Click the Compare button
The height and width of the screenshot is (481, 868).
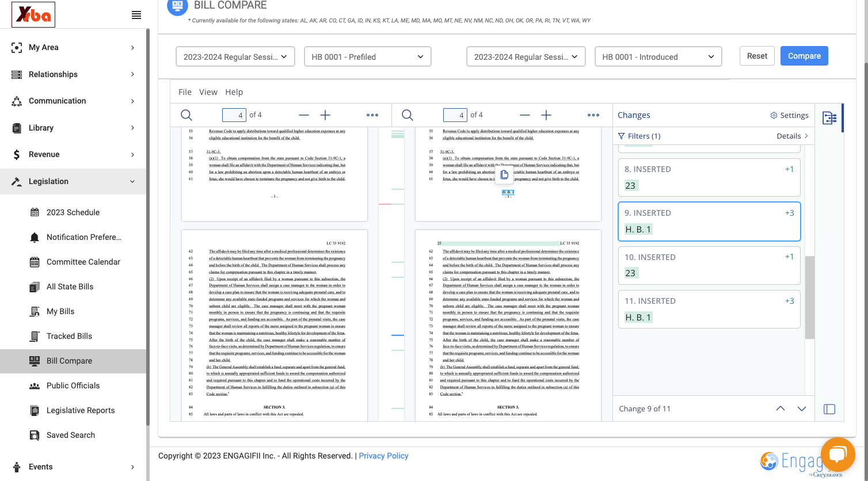point(804,56)
